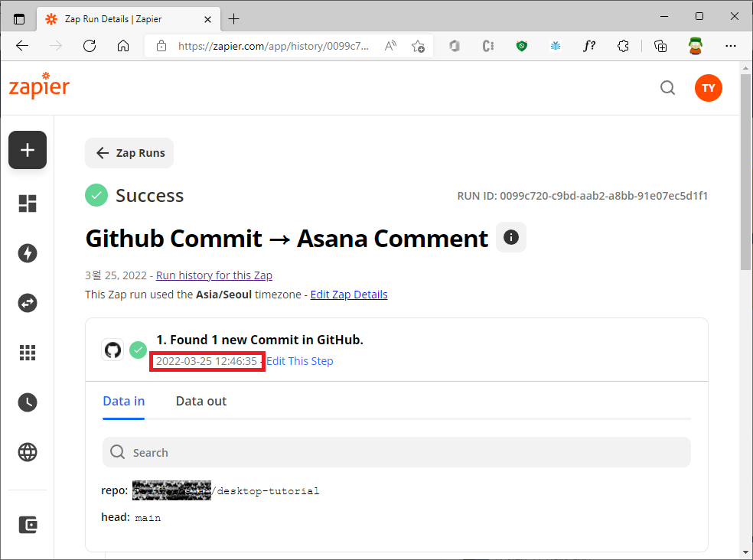Open wallet billing icon in sidebar
This screenshot has width=753, height=560.
click(28, 525)
